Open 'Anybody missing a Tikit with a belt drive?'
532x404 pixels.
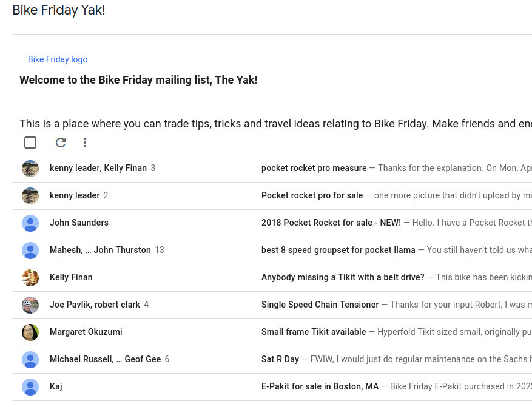click(343, 277)
